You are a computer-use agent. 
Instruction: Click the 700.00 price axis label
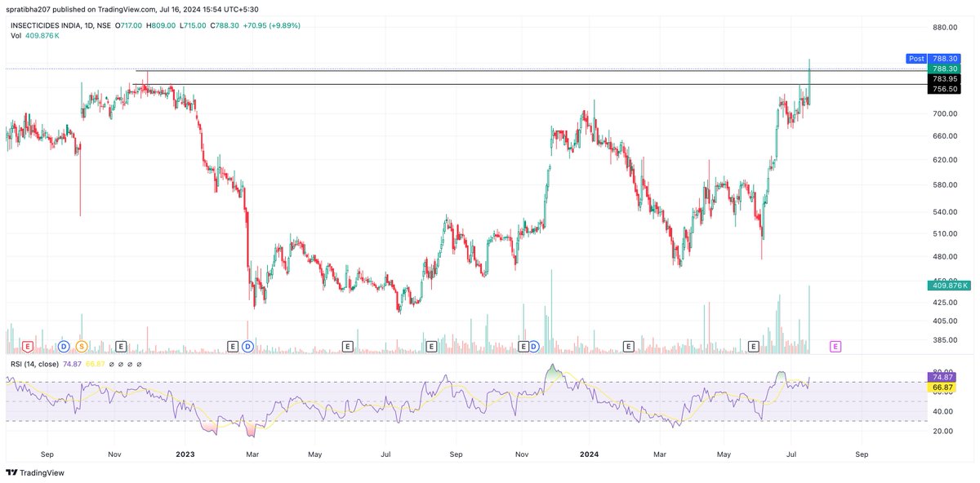coord(946,113)
